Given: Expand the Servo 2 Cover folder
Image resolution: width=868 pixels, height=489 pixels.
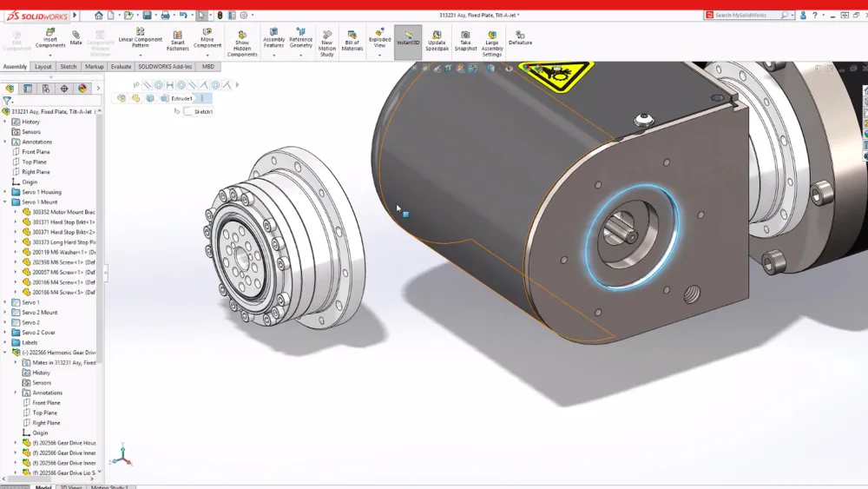Looking at the screenshot, I should pyautogui.click(x=5, y=333).
